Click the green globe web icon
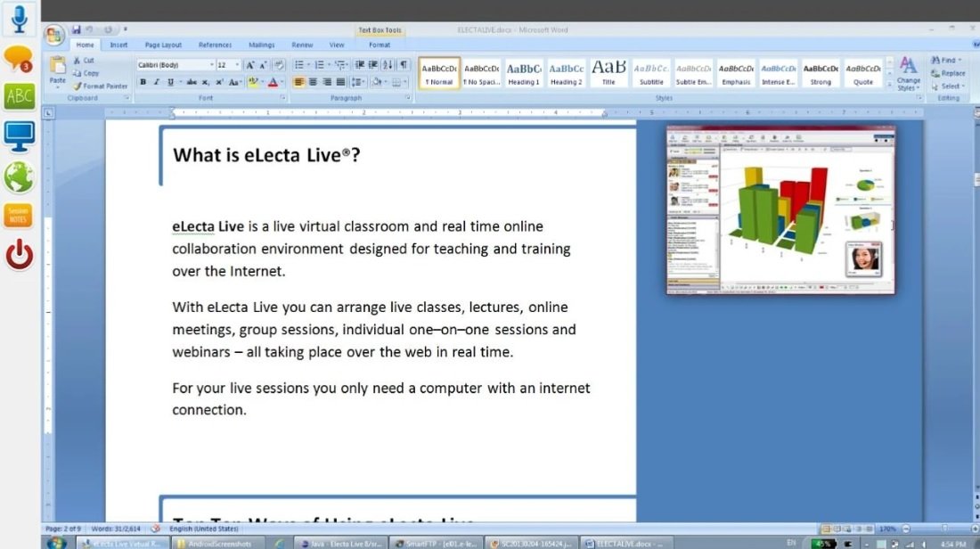Image resolution: width=980 pixels, height=549 pixels. point(19,177)
